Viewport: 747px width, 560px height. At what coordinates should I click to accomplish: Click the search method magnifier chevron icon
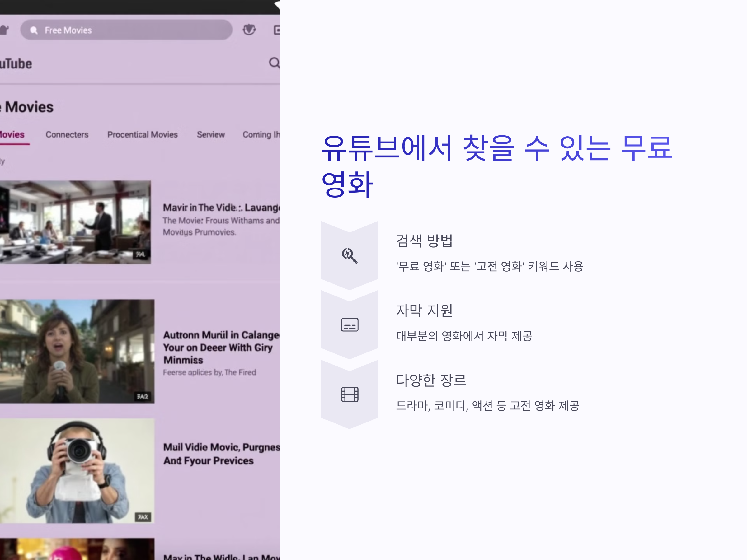coord(350,255)
